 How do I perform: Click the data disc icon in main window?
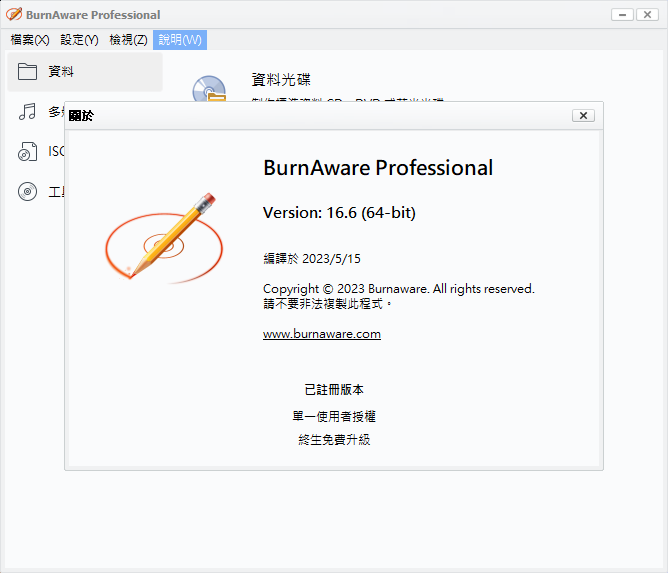(209, 89)
